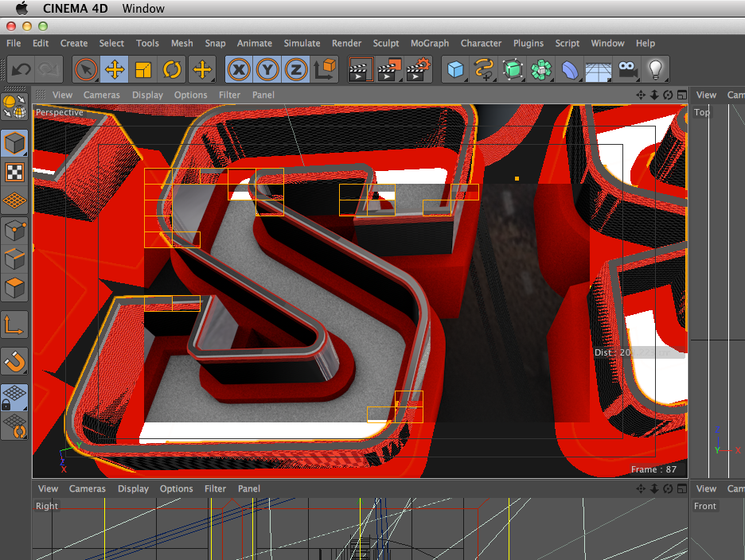Open the deformer bend icon

pyautogui.click(x=570, y=70)
